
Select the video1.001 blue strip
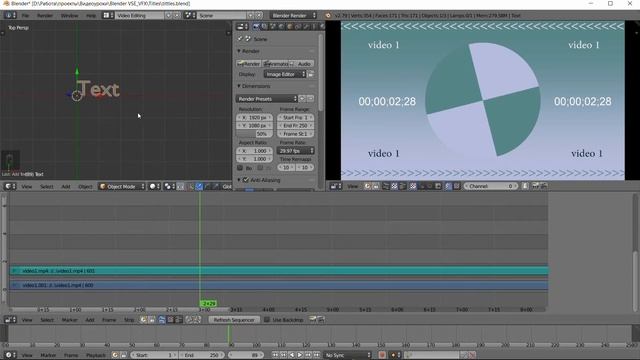point(279,285)
